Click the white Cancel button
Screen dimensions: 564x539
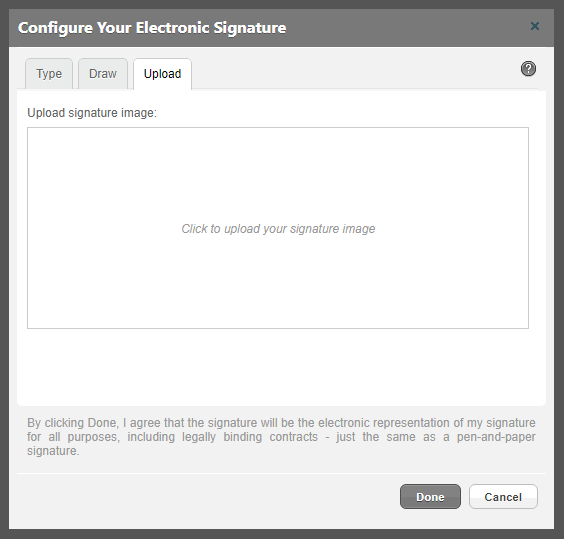[503, 497]
